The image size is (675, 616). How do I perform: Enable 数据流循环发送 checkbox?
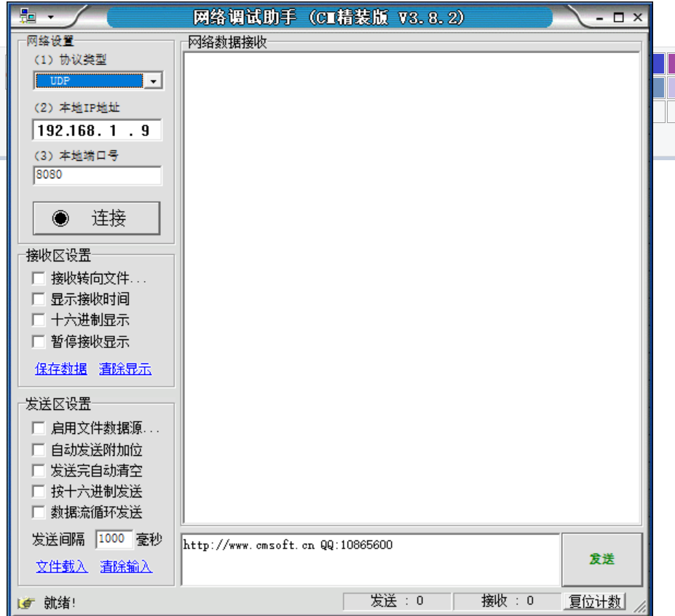click(x=39, y=513)
